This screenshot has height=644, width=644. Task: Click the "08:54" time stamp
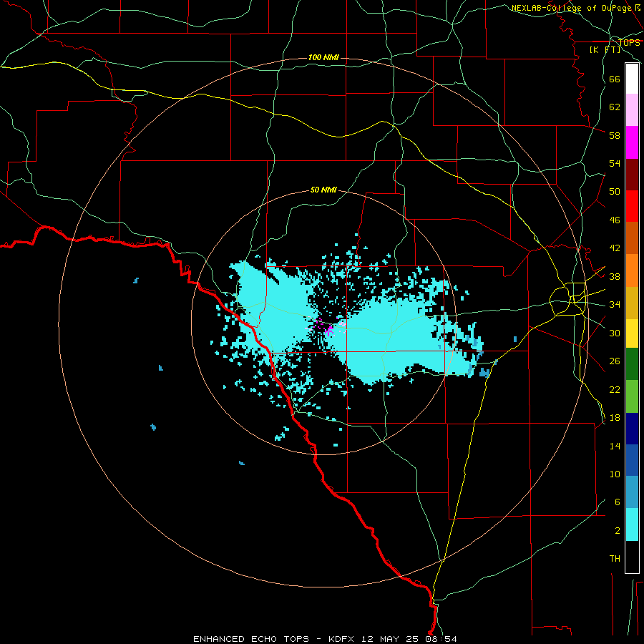coord(440,639)
